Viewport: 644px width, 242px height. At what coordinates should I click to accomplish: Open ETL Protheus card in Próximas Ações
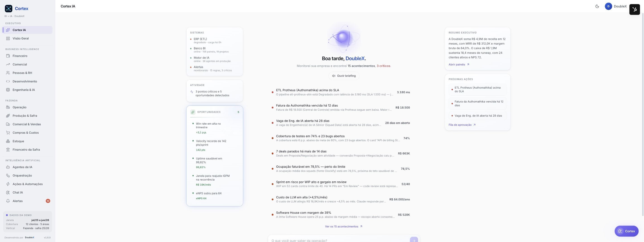point(478,90)
